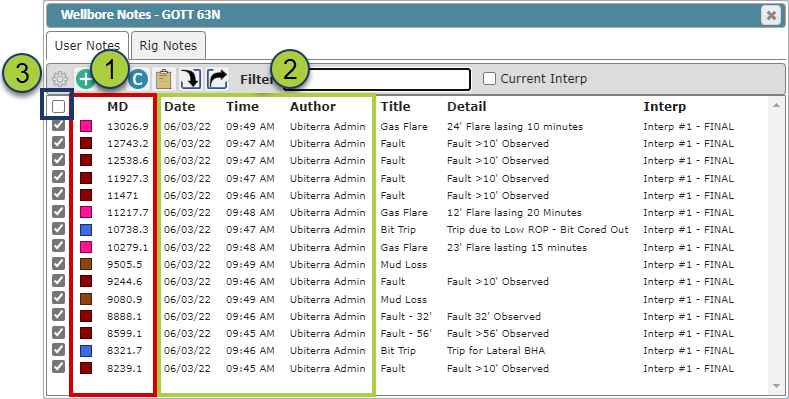Click the blue C circle icon

pyautogui.click(x=137, y=79)
